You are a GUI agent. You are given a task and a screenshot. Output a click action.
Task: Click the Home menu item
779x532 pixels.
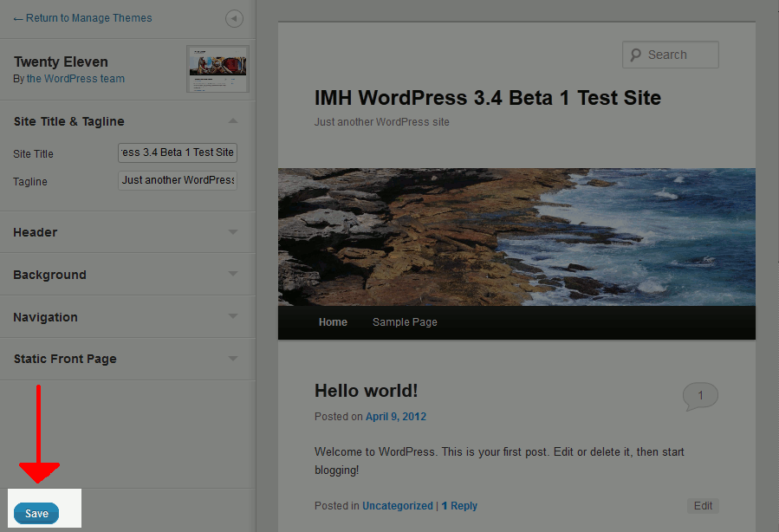click(333, 322)
